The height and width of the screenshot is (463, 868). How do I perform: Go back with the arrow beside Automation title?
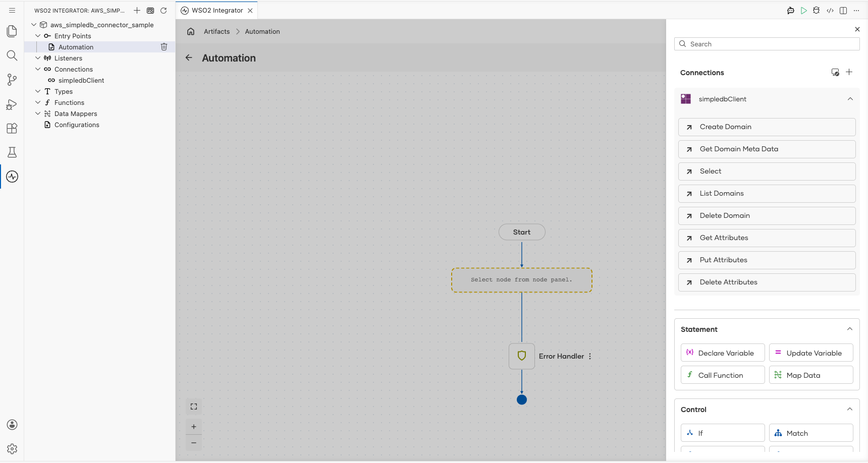click(x=189, y=57)
